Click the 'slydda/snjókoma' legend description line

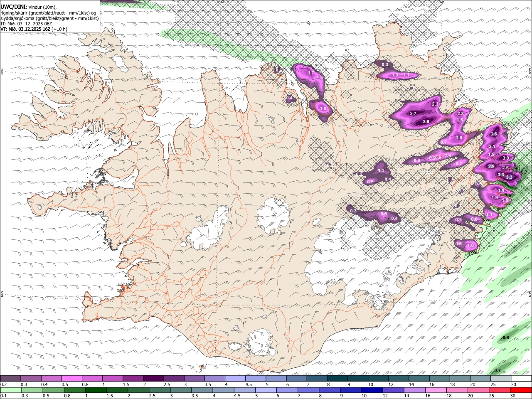49,18
